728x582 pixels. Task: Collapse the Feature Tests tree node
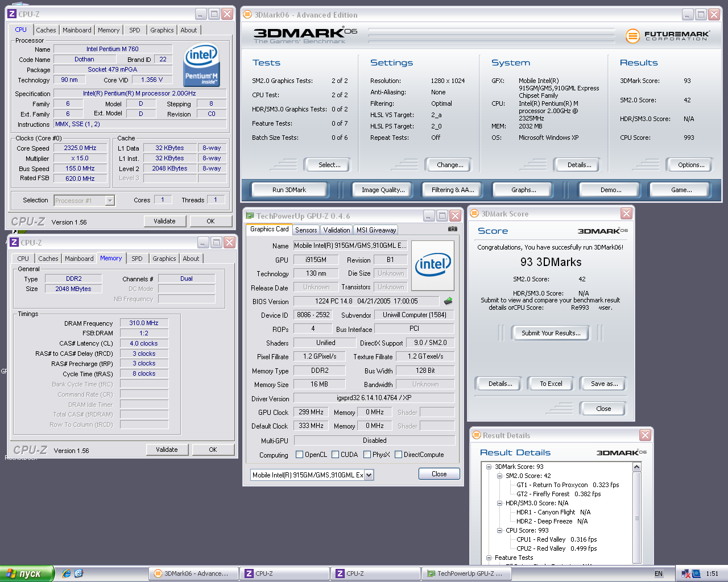point(489,558)
